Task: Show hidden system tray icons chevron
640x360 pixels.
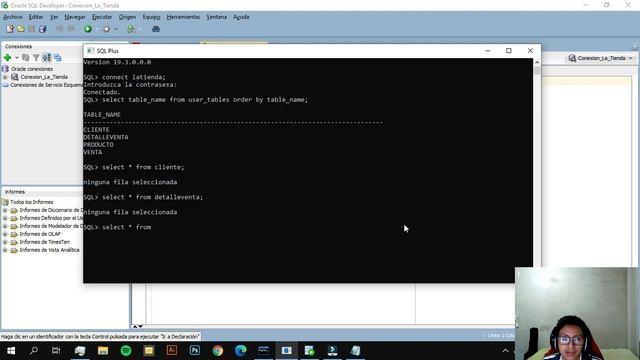Action: (505, 351)
